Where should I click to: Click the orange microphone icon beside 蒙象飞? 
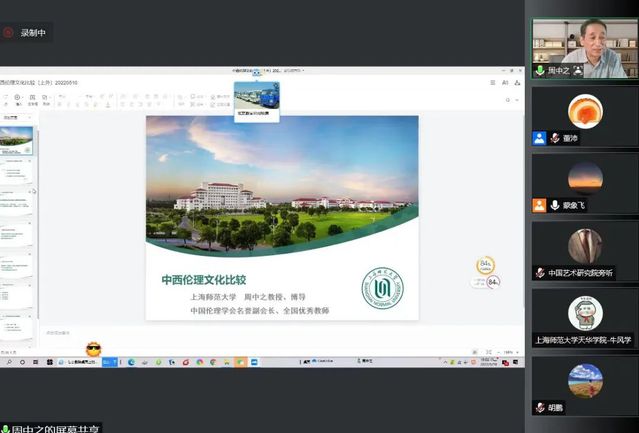[x=539, y=205]
